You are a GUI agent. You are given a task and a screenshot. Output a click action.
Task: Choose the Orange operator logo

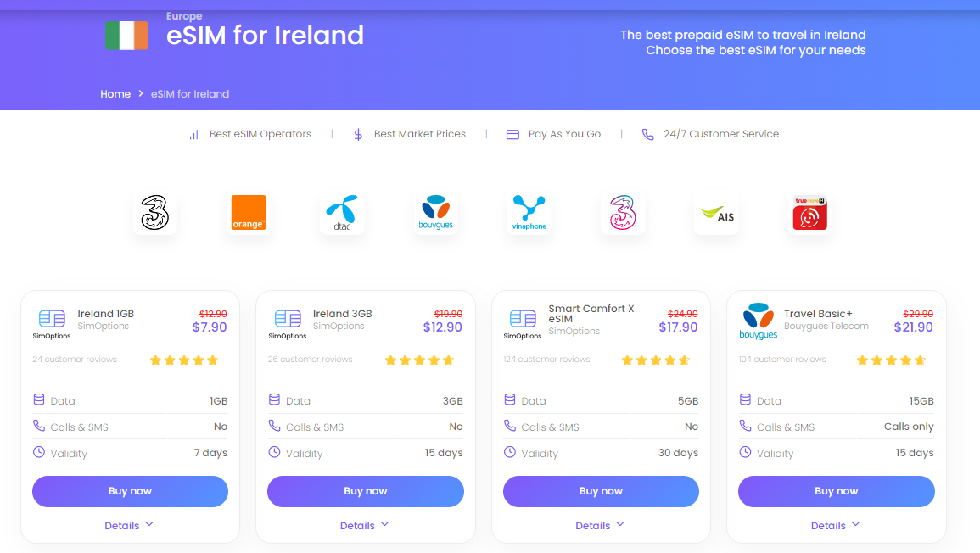coord(249,212)
